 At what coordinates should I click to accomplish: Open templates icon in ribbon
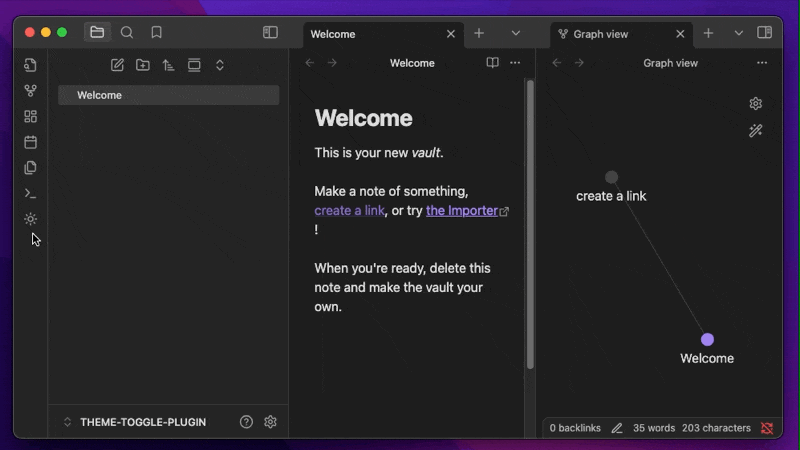pos(31,167)
